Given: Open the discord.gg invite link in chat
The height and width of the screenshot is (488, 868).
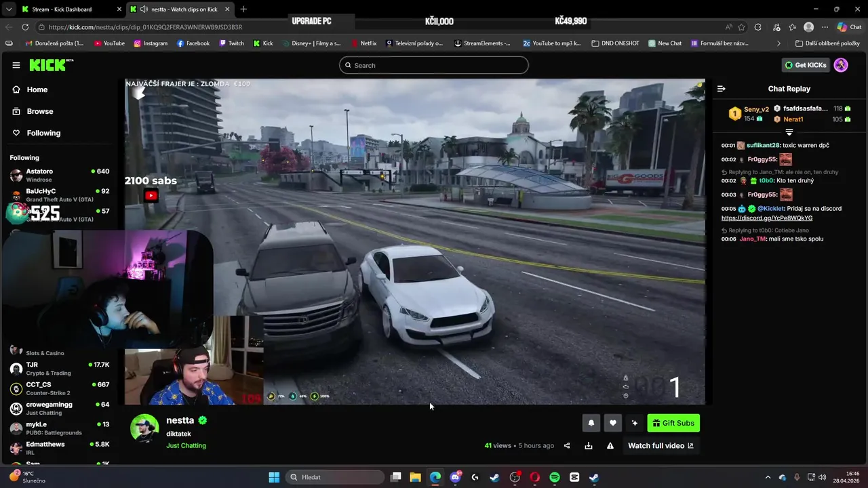Looking at the screenshot, I should [767, 218].
